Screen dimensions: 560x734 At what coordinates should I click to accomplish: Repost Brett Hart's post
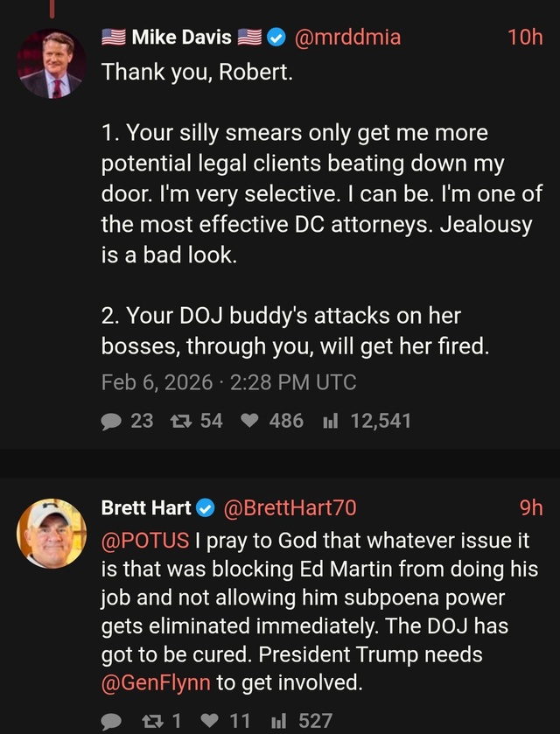(153, 721)
